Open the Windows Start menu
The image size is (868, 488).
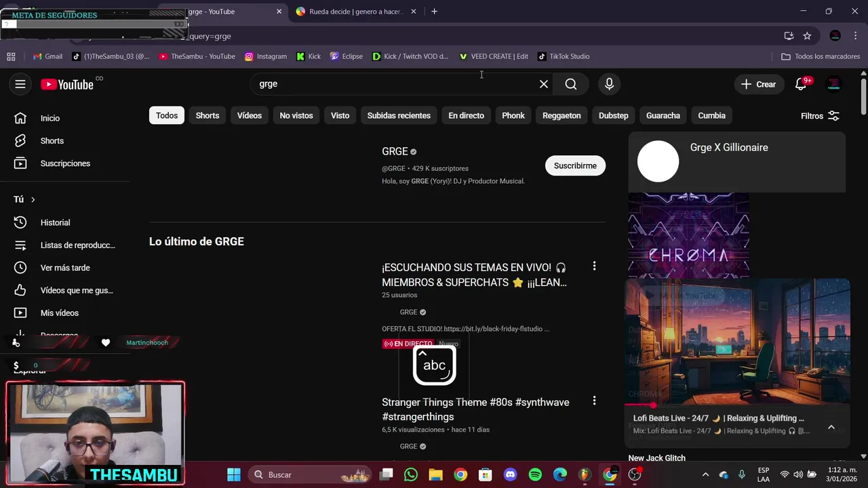(234, 474)
